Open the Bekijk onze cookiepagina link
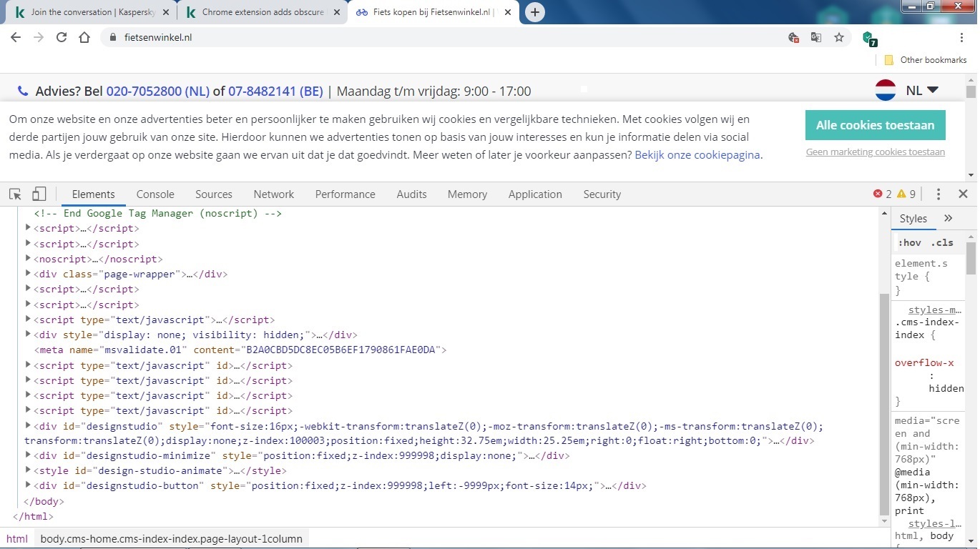The image size is (980, 549). 697,154
